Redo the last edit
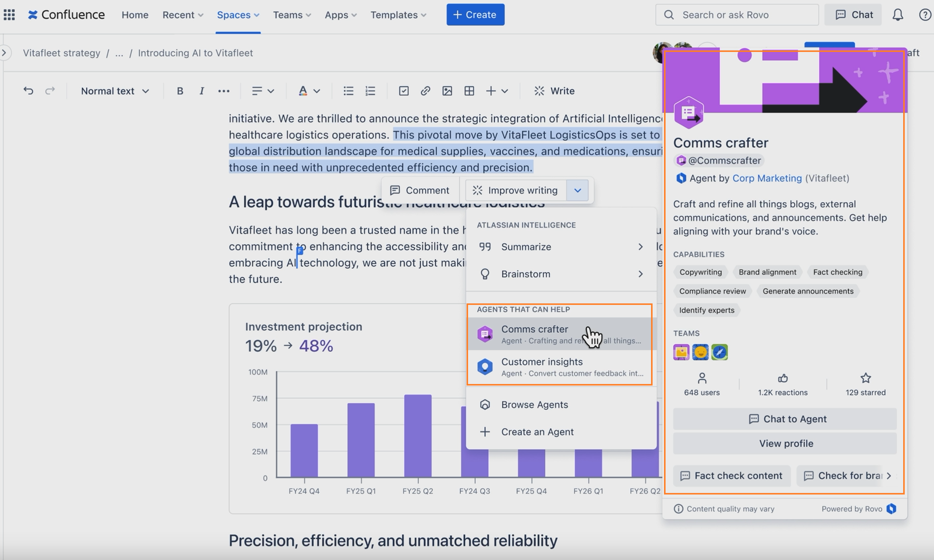Image resolution: width=934 pixels, height=560 pixels. click(50, 91)
